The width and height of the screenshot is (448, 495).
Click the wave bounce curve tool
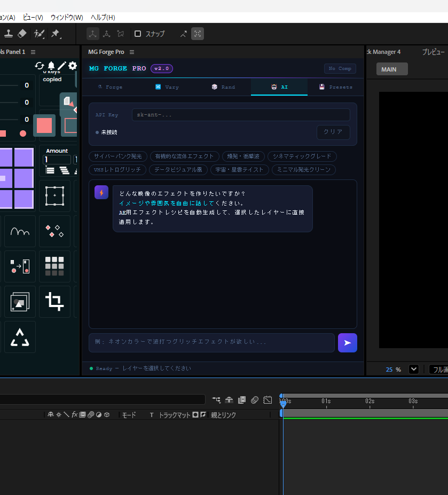click(x=20, y=231)
